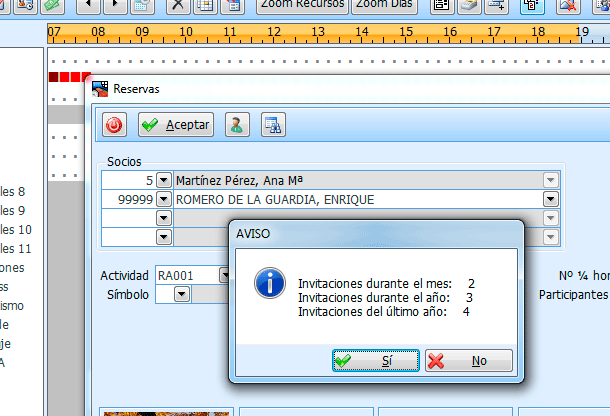The height and width of the screenshot is (416, 610).
Task: Click the Actividad field showing RA001
Action: click(185, 275)
